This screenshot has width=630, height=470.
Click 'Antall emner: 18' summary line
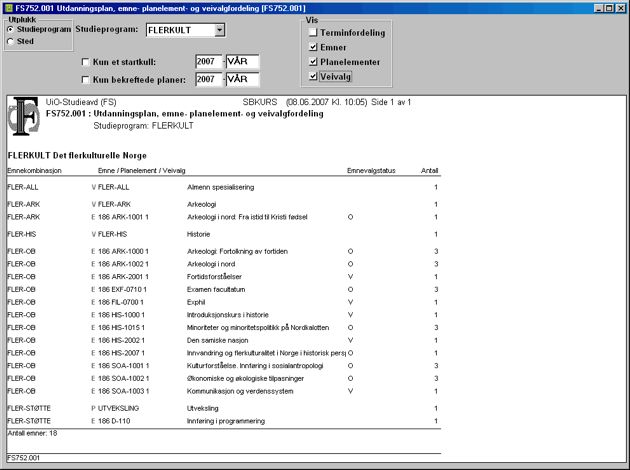pyautogui.click(x=32, y=433)
